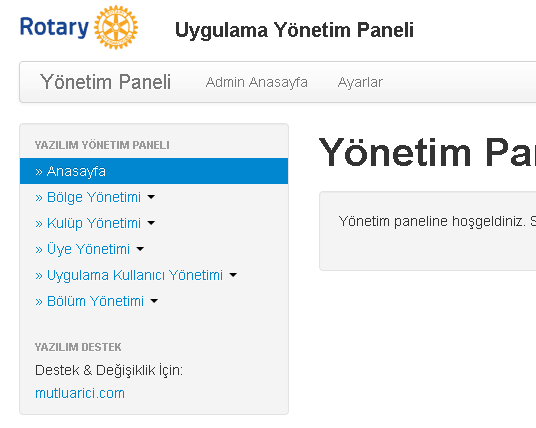Visit the mutluarici.com support link

[80, 393]
